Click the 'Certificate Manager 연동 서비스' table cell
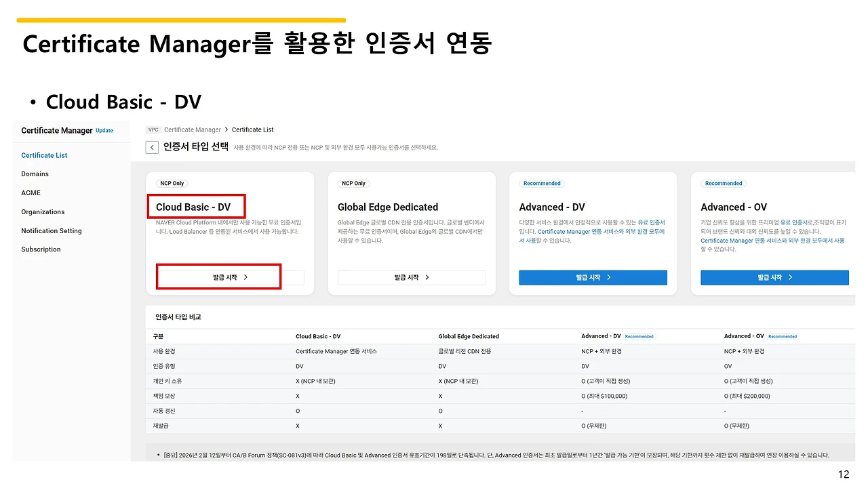The width and height of the screenshot is (868, 488). [x=336, y=351]
